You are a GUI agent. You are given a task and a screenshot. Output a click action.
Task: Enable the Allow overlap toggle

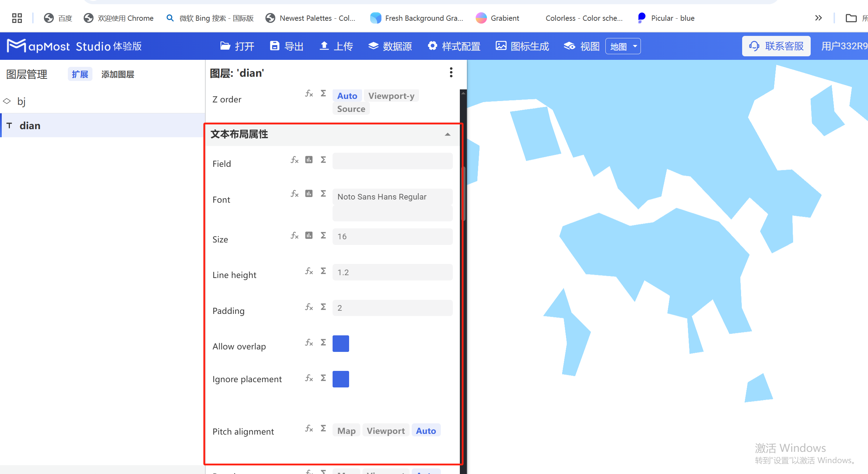[x=340, y=343]
